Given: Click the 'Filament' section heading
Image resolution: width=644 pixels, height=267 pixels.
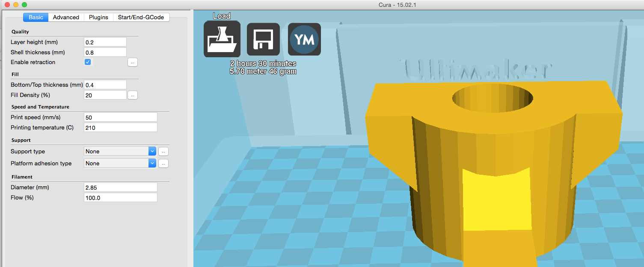Looking at the screenshot, I should 22,177.
